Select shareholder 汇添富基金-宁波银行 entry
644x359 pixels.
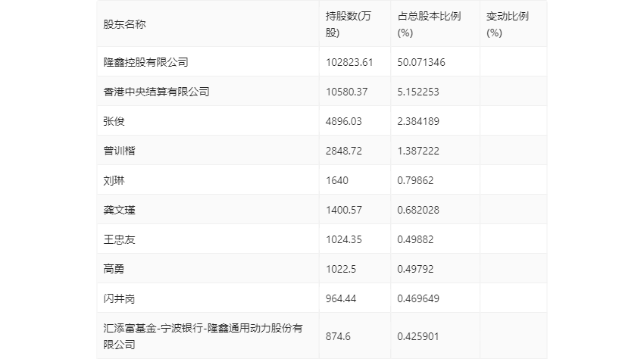(x=203, y=336)
